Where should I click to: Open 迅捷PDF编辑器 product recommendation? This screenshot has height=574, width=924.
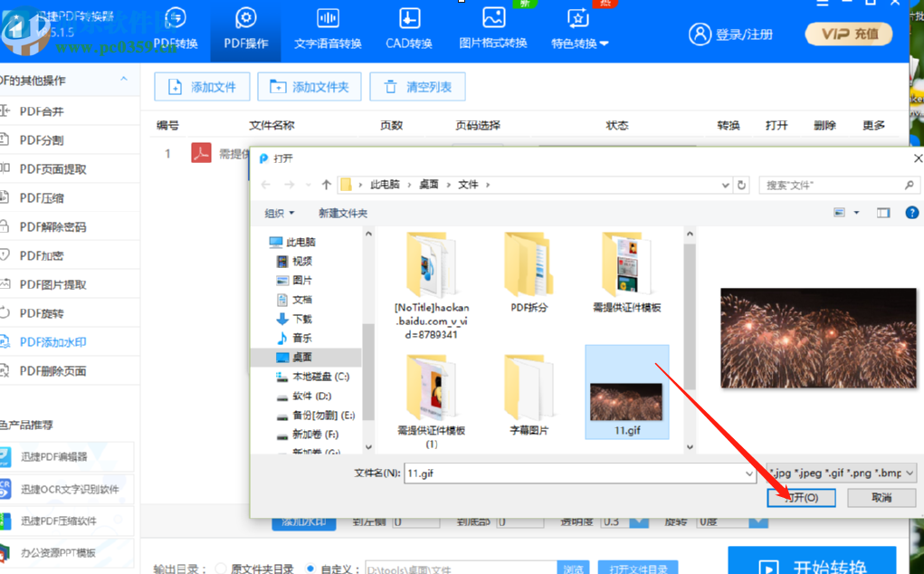[67, 456]
